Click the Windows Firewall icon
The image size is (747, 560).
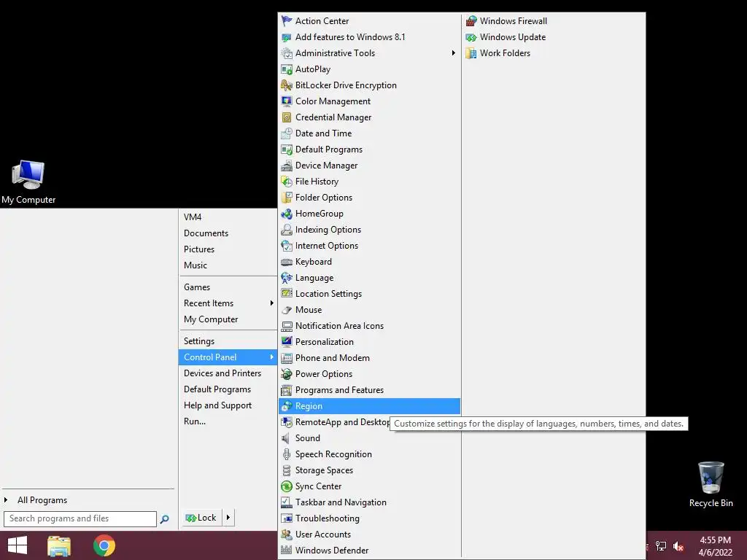471,21
